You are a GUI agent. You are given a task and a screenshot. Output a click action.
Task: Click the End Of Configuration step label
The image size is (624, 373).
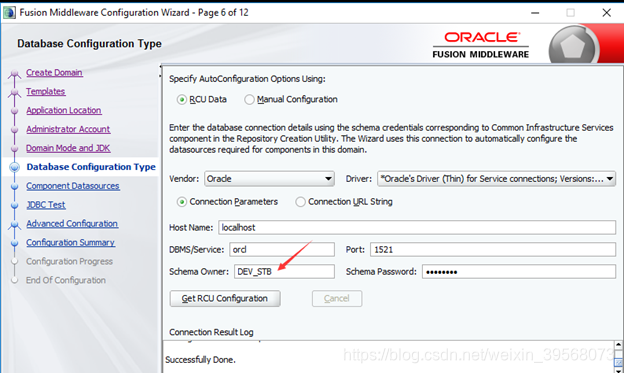point(66,280)
